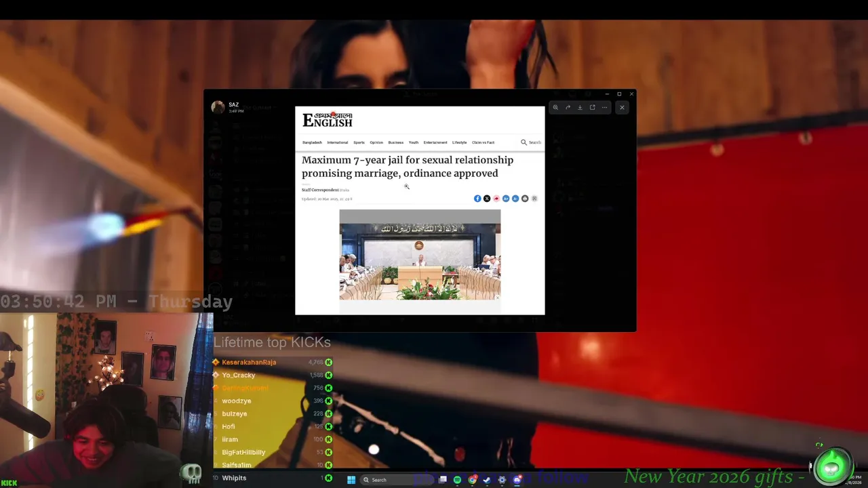This screenshot has width=868, height=488.
Task: Click KeserakahanRaja in the top KICKs list
Action: pyautogui.click(x=249, y=362)
